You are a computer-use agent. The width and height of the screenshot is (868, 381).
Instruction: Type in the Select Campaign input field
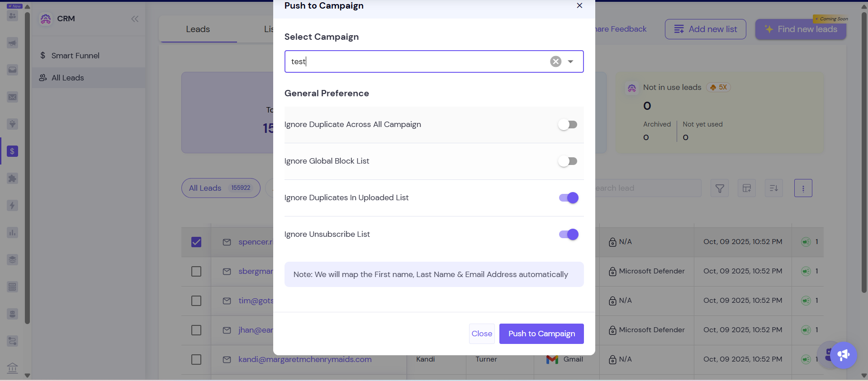click(x=416, y=61)
